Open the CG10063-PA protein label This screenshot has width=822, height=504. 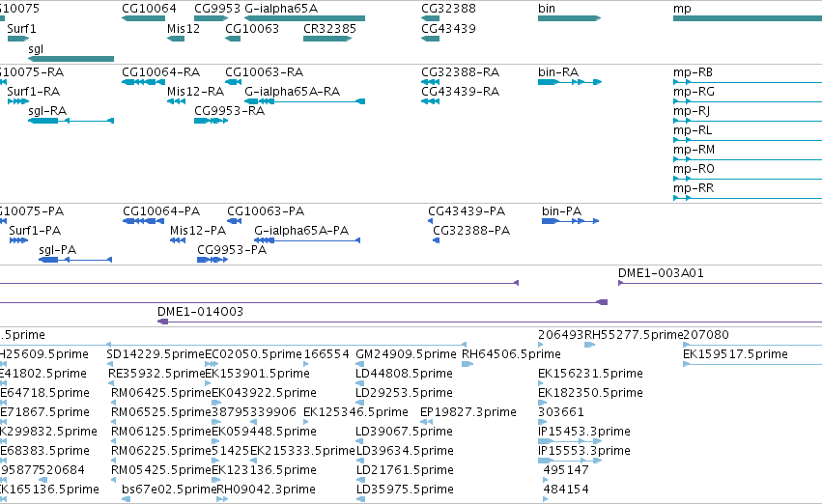coord(266,211)
